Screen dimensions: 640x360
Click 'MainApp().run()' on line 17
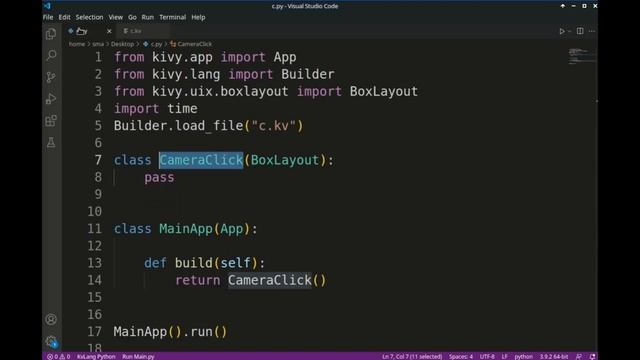(x=170, y=331)
